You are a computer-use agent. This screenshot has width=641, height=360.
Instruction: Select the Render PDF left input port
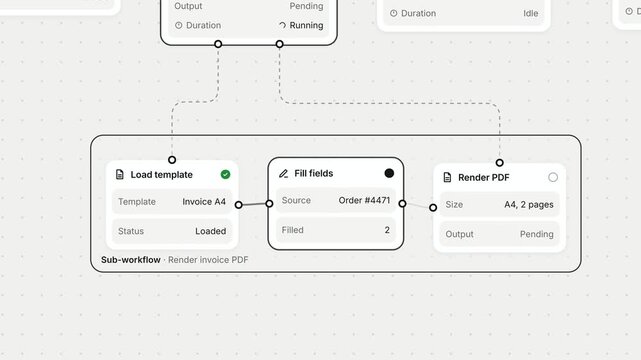point(433,208)
